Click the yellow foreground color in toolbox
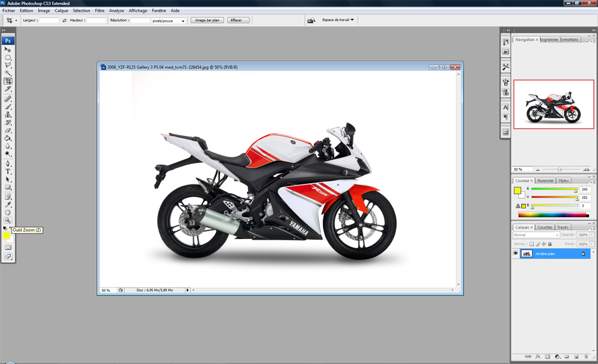 pos(6,235)
